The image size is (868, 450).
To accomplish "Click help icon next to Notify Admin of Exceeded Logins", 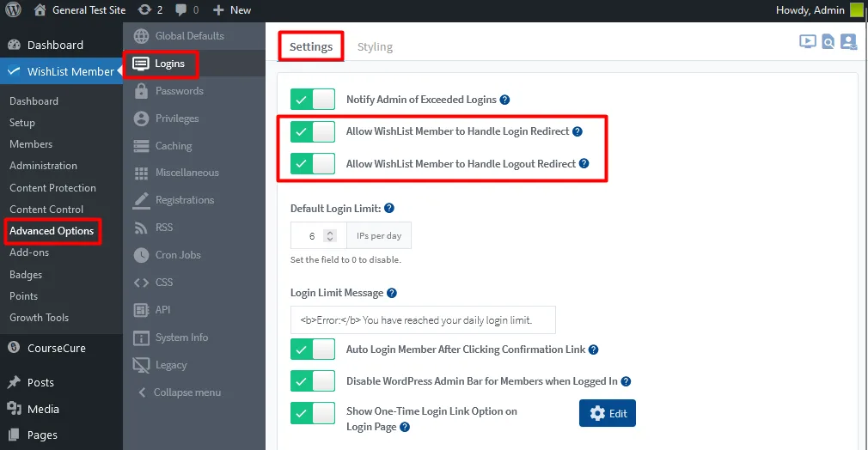I will [504, 100].
